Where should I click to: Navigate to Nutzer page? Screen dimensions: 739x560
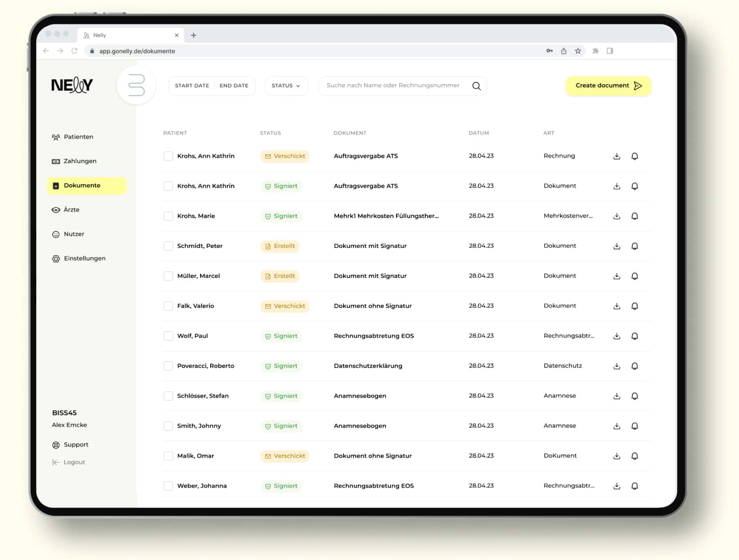pyautogui.click(x=68, y=235)
